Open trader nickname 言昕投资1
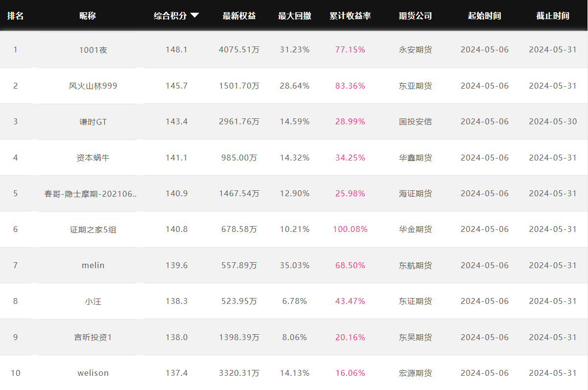Screen dimensions: 588x390 pos(93,337)
